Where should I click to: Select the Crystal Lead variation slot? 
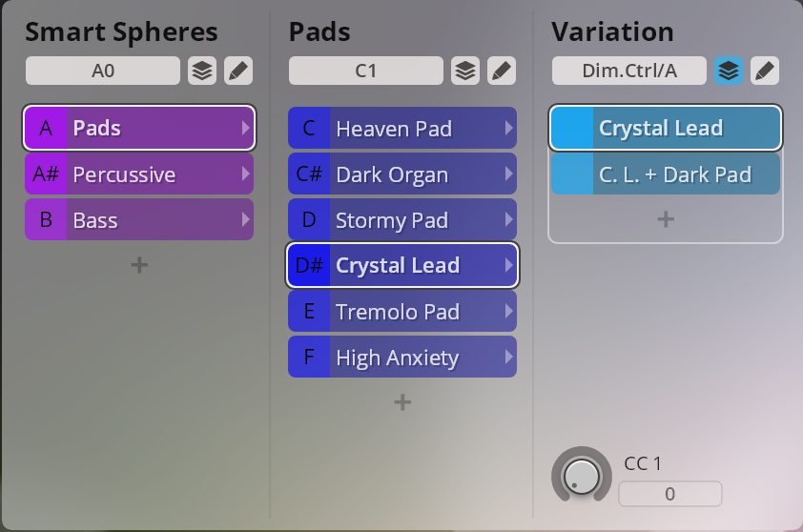[666, 128]
